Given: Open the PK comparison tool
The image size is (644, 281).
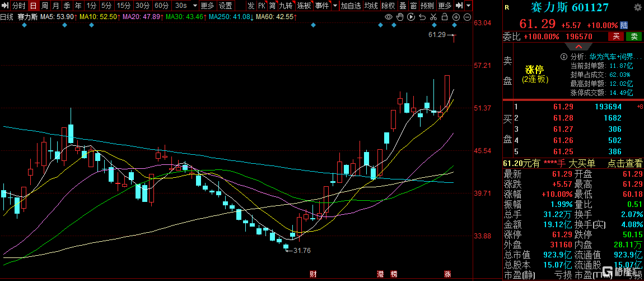Looking at the screenshot, I should pyautogui.click(x=262, y=6).
